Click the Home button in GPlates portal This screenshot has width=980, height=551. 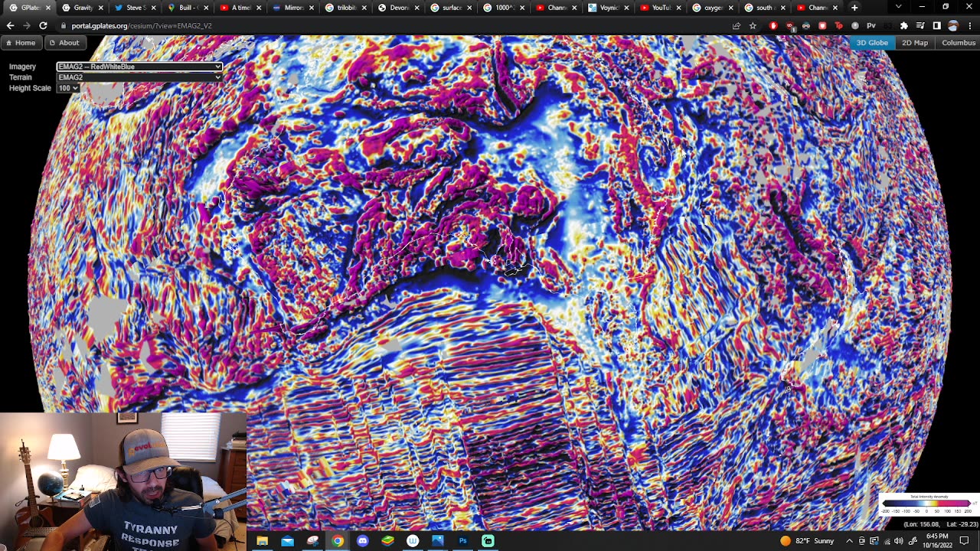pyautogui.click(x=20, y=43)
